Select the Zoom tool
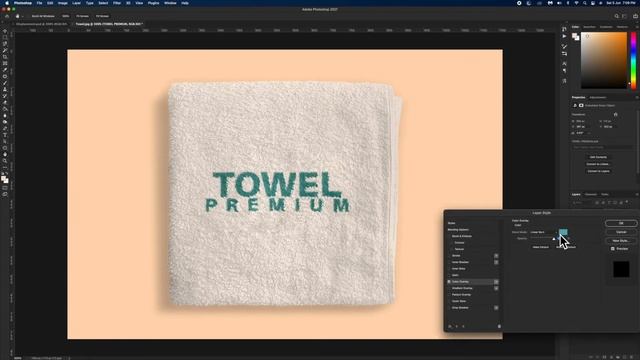Image resolution: width=640 pixels, height=360 pixels. (5, 161)
